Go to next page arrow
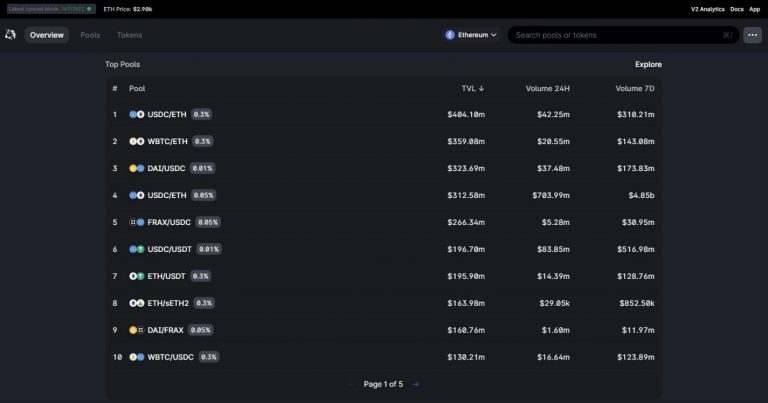768x403 pixels. (x=416, y=384)
